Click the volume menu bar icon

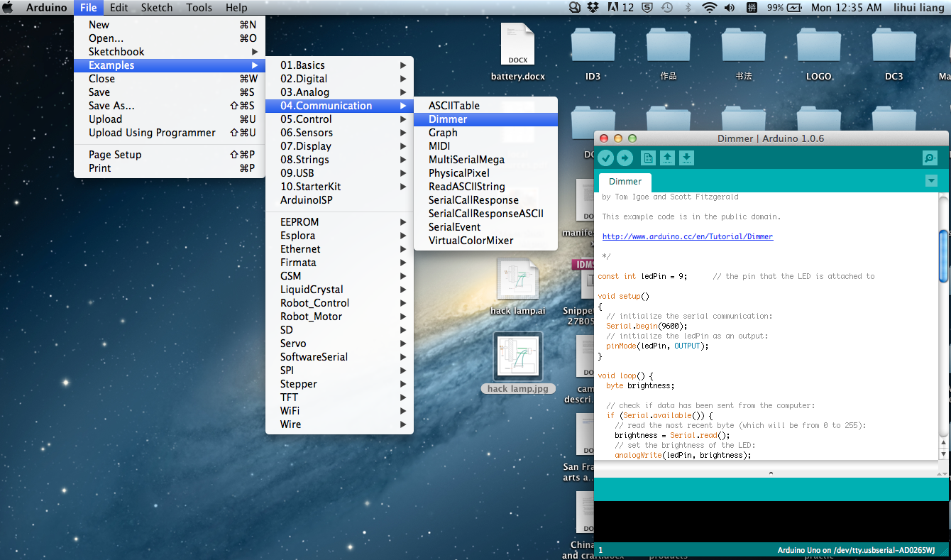(x=730, y=8)
